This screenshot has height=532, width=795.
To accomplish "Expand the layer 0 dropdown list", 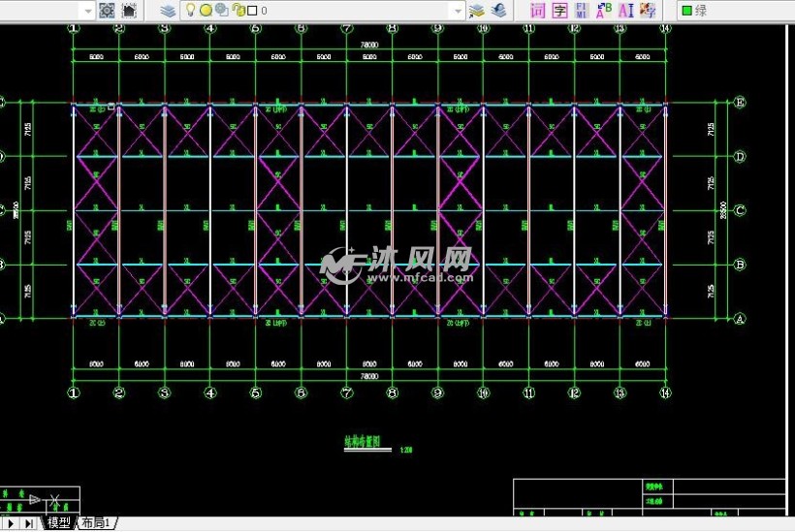I will point(457,11).
